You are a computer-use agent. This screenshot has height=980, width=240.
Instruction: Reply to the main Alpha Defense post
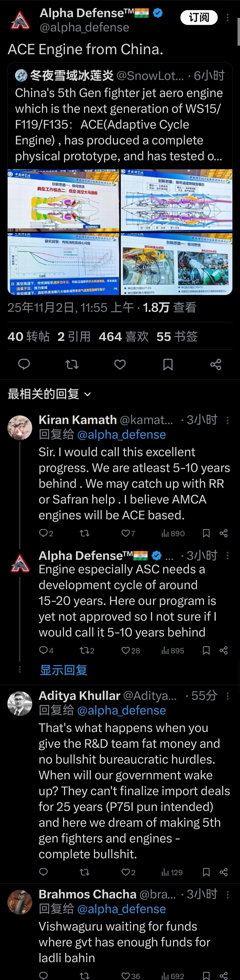click(x=24, y=364)
